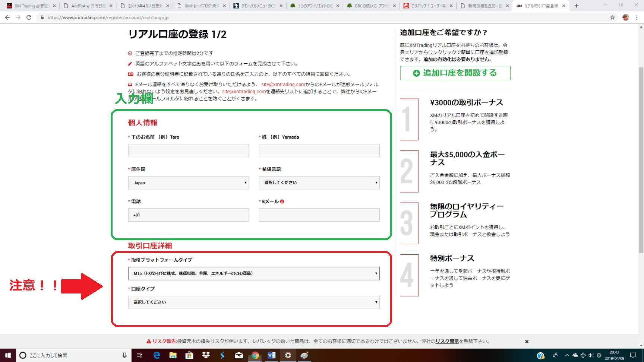
Task: Click the 無限のロイヤリティープログラム heading
Action: point(467,210)
